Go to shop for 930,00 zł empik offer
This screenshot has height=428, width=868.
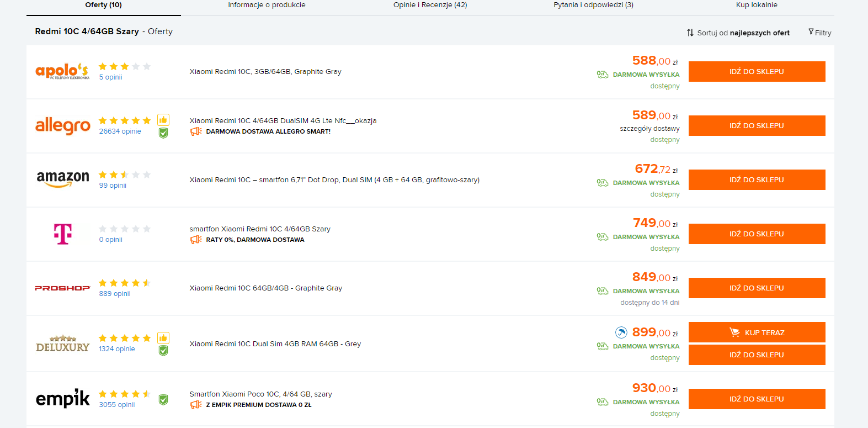757,399
